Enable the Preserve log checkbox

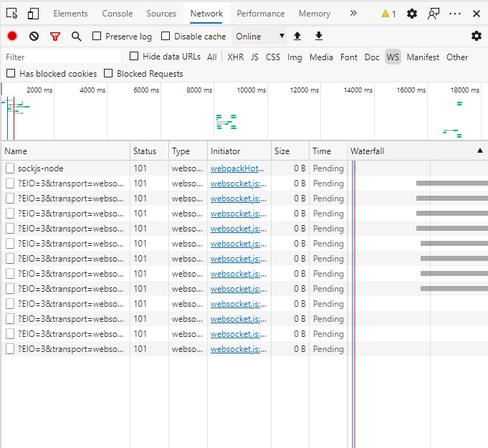point(97,37)
